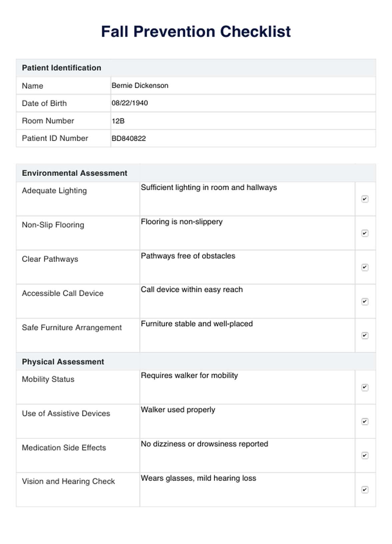This screenshot has width=392, height=544.
Task: Toggle the Vision and Hearing Check checkbox
Action: point(365,490)
